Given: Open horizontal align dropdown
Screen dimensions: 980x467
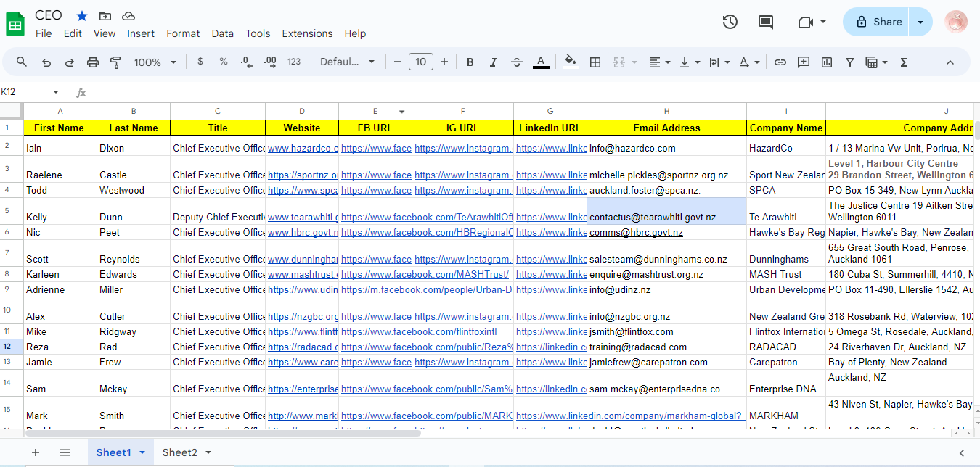Looking at the screenshot, I should point(659,62).
